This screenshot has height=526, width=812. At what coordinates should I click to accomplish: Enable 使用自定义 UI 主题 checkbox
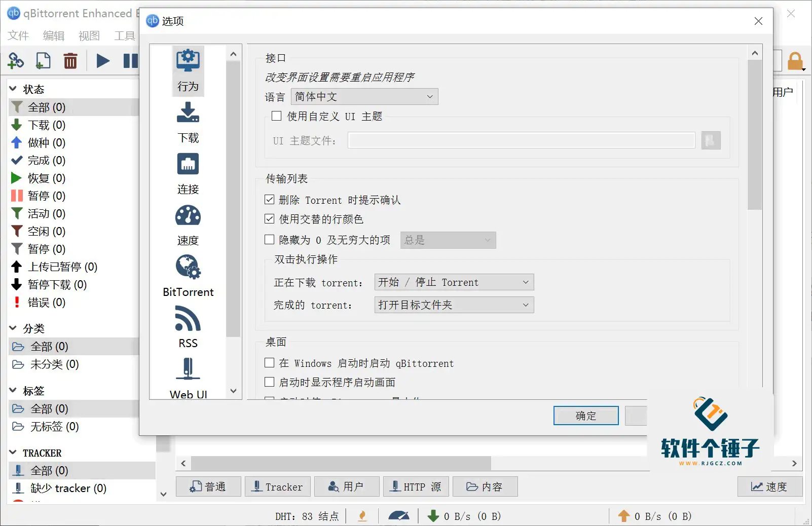click(276, 116)
